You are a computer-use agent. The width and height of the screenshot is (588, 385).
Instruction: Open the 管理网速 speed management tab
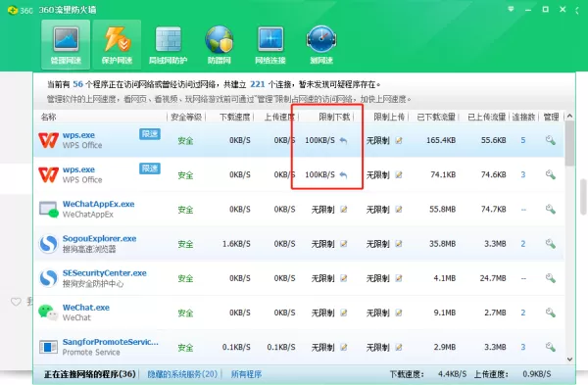pyautogui.click(x=66, y=45)
